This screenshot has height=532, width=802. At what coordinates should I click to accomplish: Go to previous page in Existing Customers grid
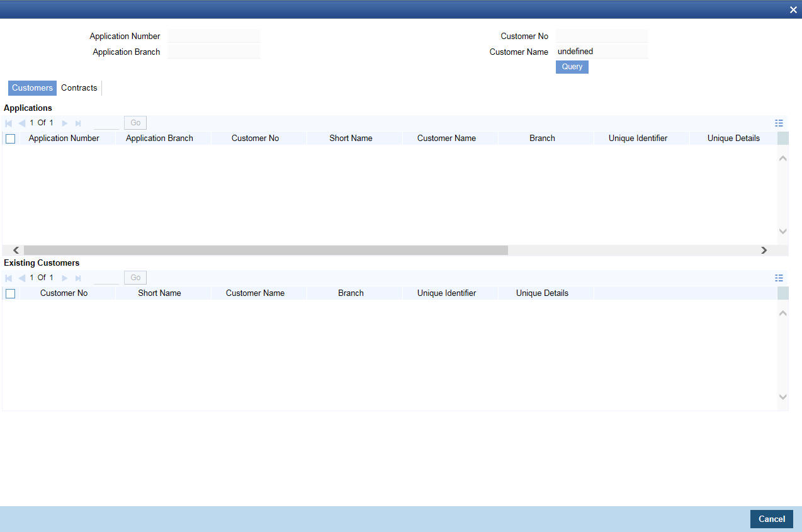(x=22, y=278)
